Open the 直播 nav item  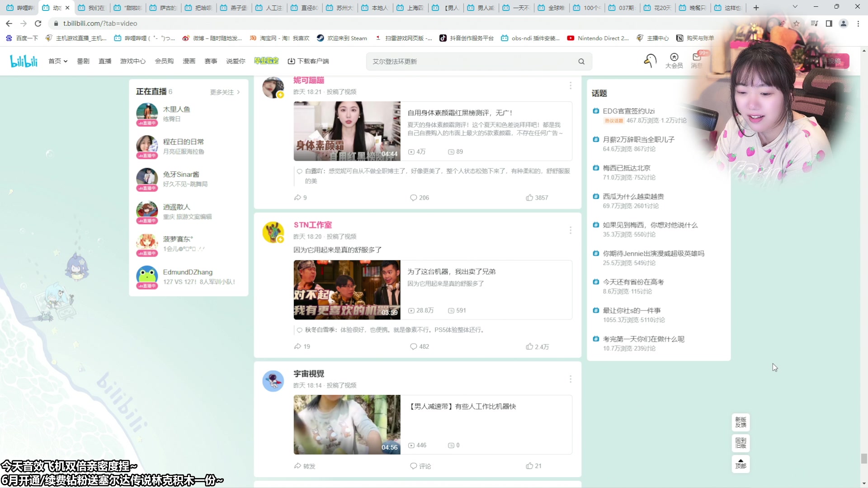(x=105, y=61)
